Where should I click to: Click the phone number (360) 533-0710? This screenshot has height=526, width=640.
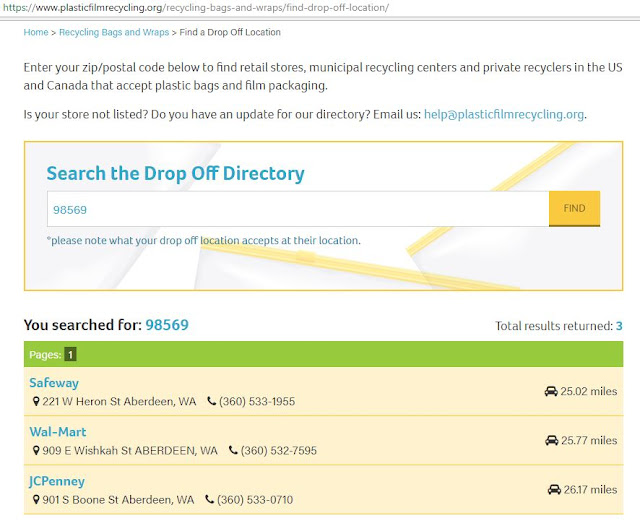click(255, 499)
